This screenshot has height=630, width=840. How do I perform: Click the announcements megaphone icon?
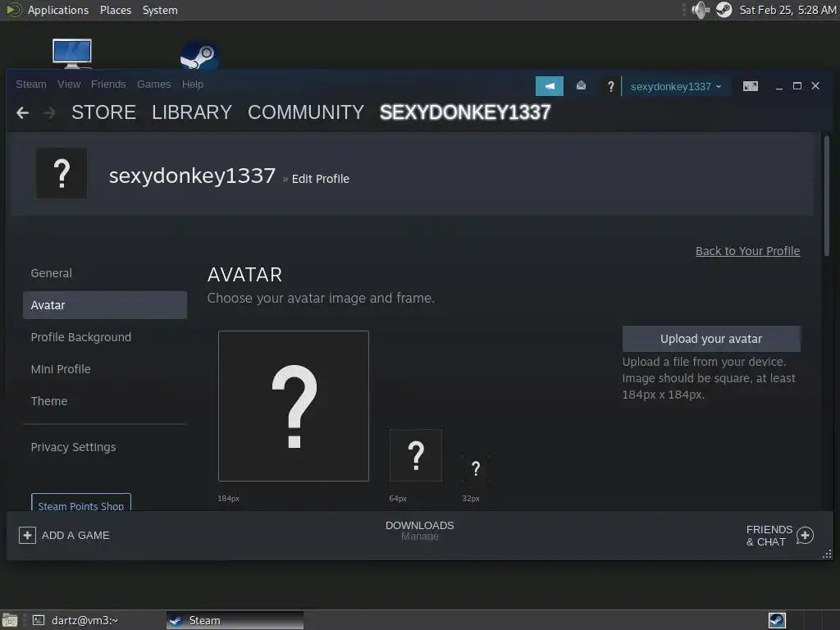549,85
